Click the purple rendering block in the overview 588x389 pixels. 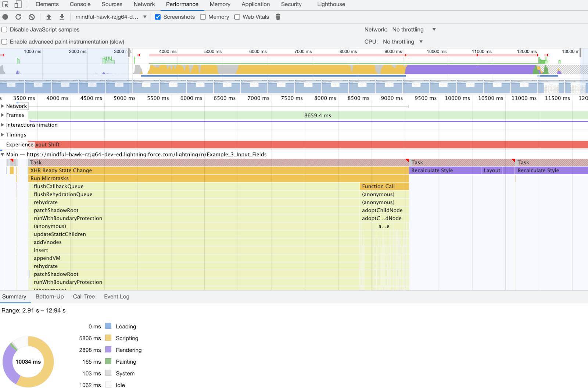point(470,69)
